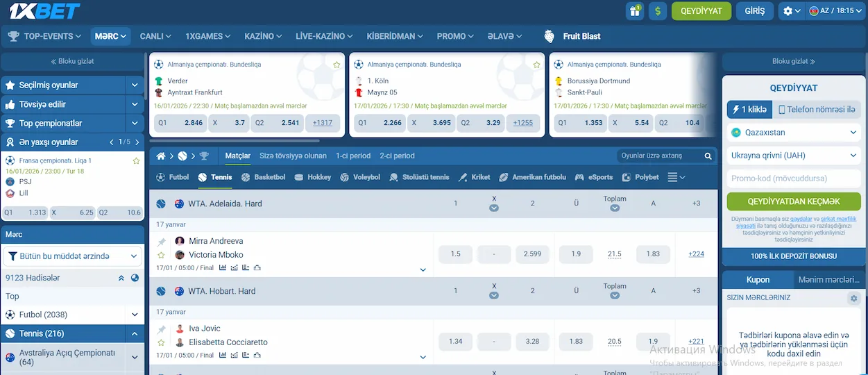Select the Voleybol sport filter
Screen dimensions: 868x375
point(360,177)
